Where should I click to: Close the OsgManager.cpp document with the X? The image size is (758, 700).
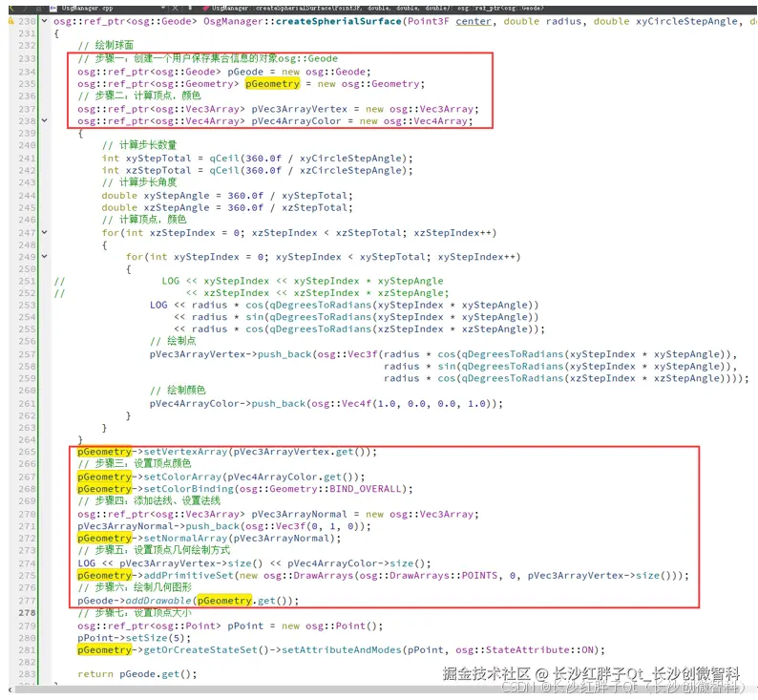(x=175, y=9)
